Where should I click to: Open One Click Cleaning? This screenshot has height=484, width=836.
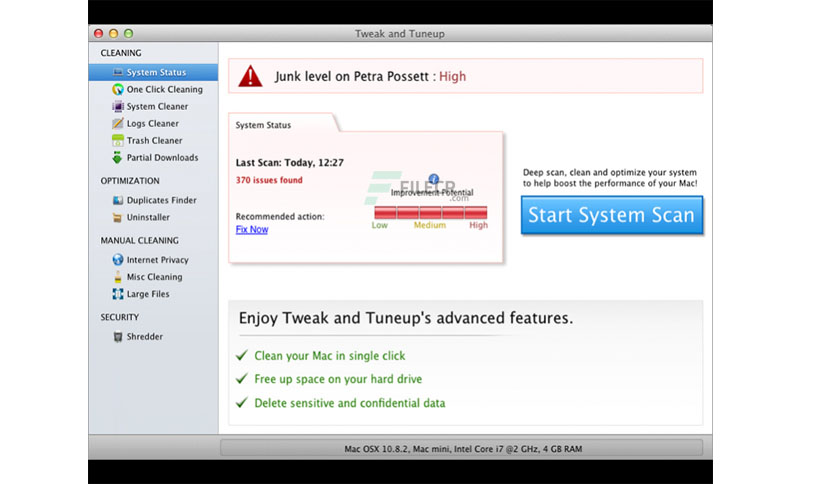(x=154, y=89)
